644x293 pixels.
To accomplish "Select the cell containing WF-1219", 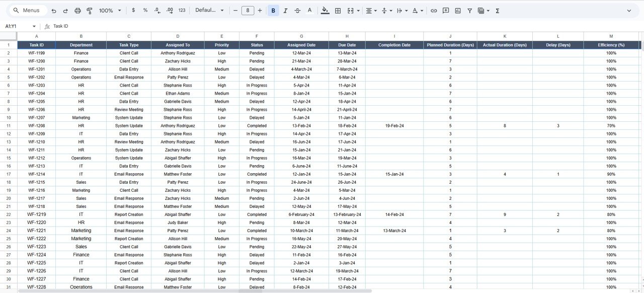I will pos(36,214).
